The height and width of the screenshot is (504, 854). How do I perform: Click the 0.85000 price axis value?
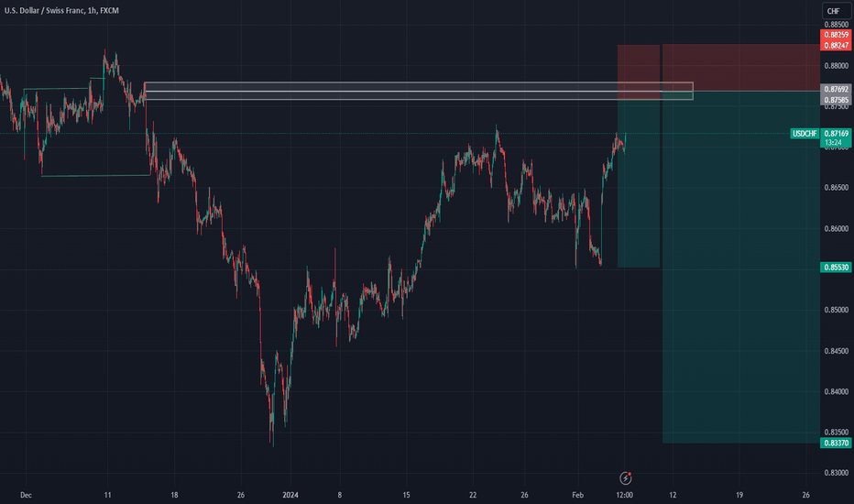pyautogui.click(x=836, y=310)
